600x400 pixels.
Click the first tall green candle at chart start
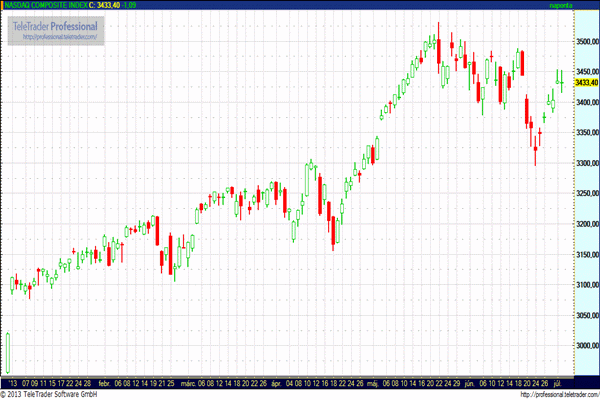click(x=7, y=352)
